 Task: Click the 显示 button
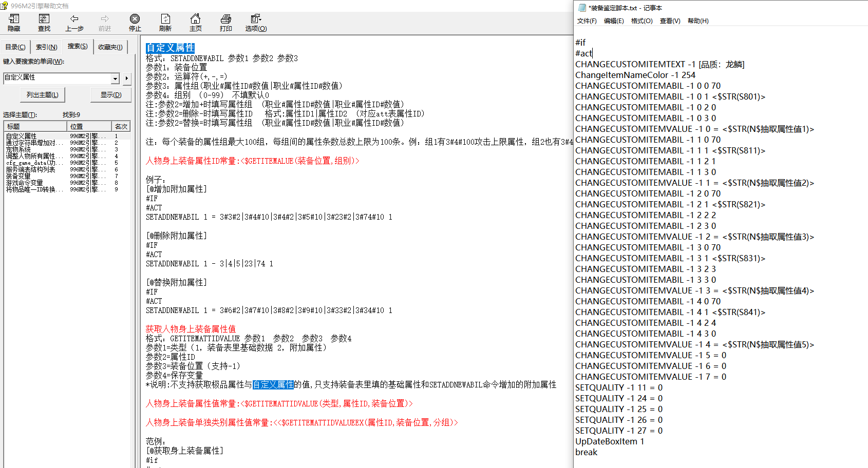point(111,95)
